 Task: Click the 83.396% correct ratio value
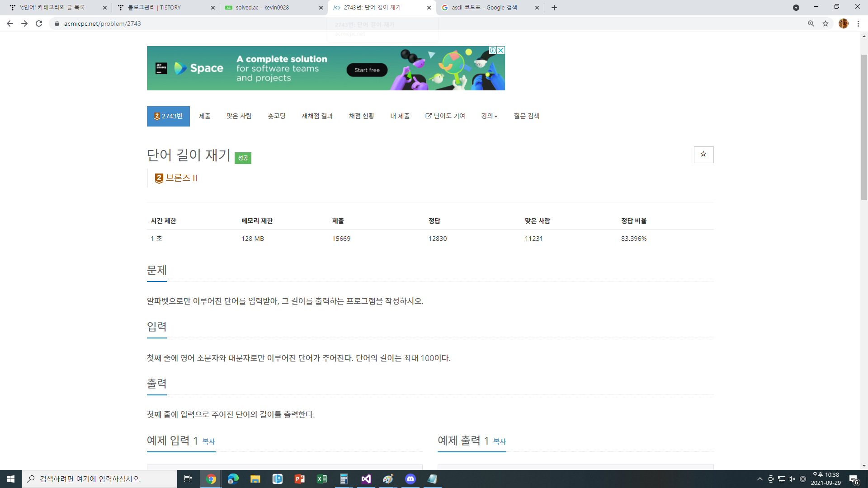point(634,239)
